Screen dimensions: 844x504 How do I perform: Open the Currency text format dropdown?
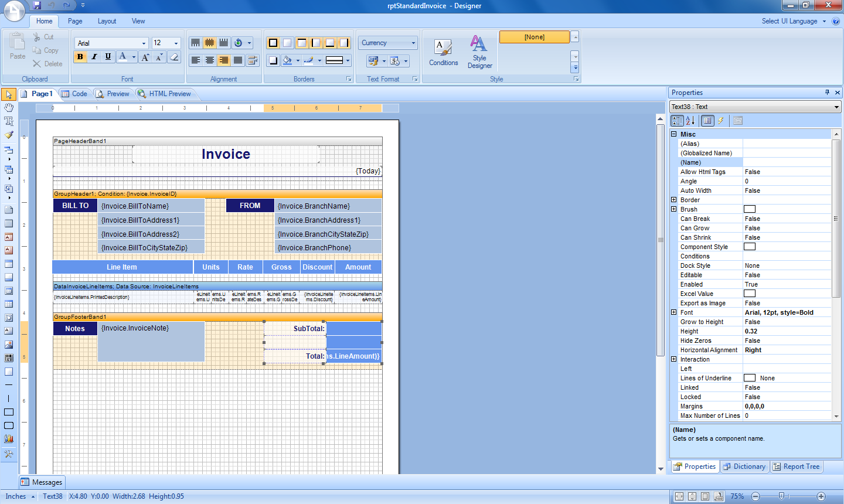tap(413, 43)
